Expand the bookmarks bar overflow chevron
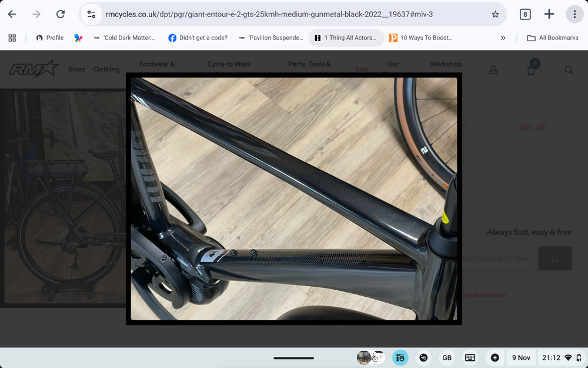Screen dimensions: 588x368 503,38
